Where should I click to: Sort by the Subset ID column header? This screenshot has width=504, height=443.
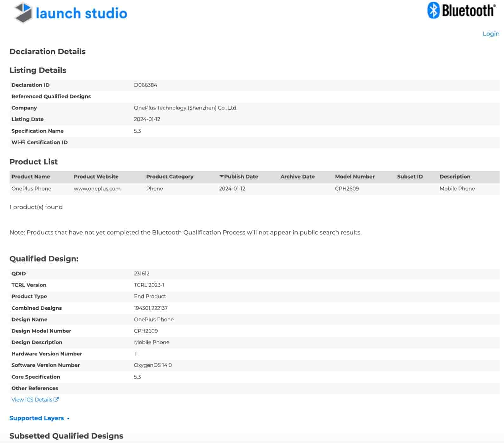click(x=410, y=177)
